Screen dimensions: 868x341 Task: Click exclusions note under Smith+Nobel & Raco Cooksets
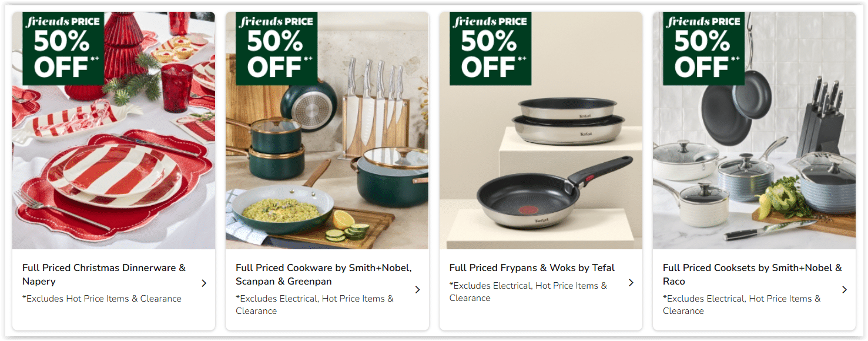pos(742,305)
